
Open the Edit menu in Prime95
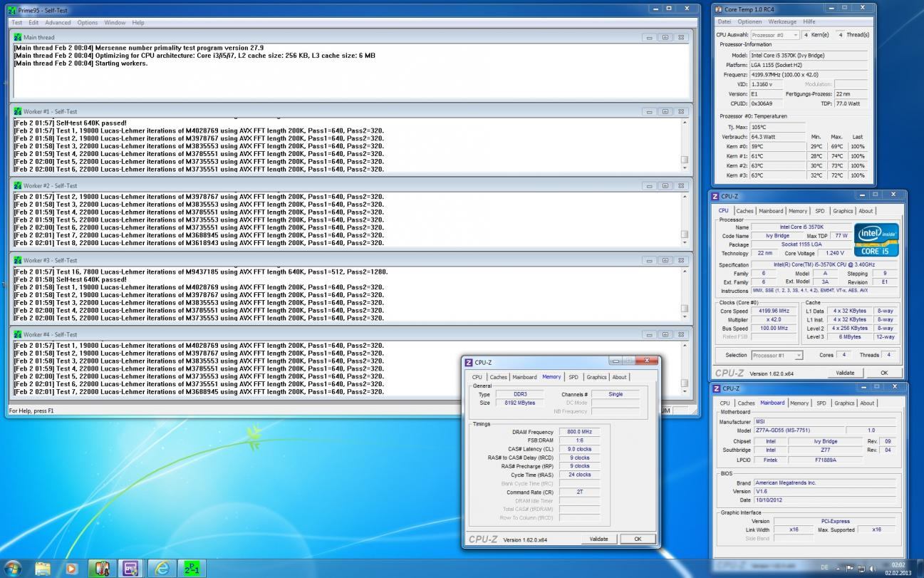coord(33,23)
